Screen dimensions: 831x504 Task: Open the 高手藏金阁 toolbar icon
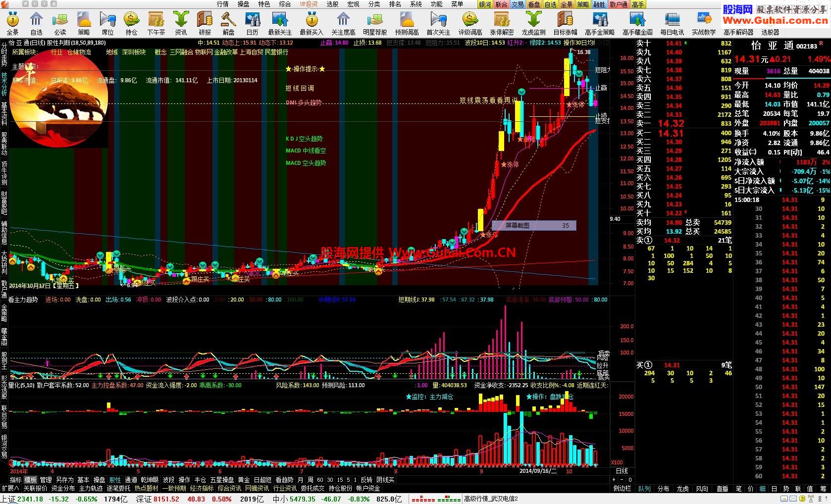[637, 23]
